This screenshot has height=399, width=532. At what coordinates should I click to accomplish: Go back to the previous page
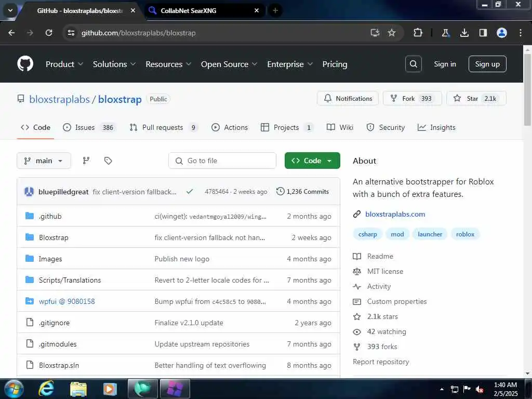(11, 33)
